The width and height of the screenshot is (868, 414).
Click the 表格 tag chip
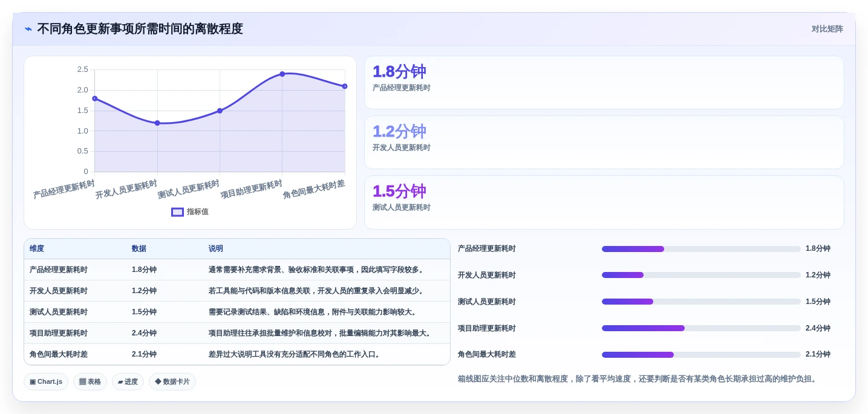click(x=90, y=382)
